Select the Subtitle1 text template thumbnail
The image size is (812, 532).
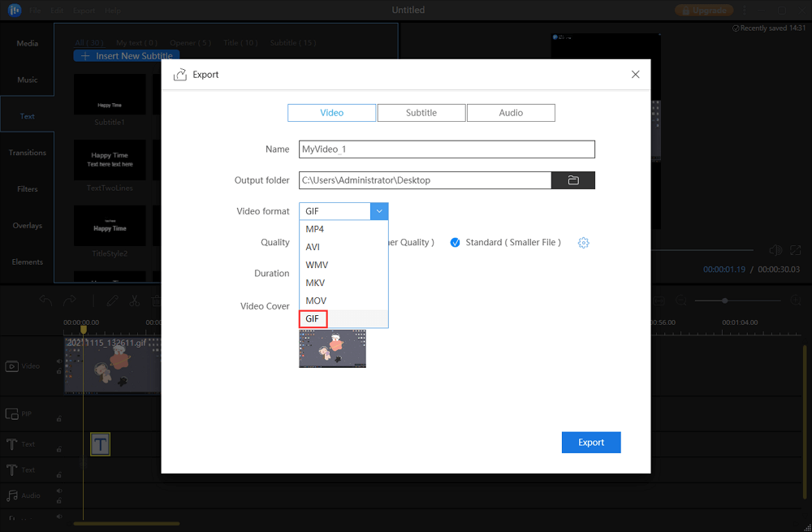110,94
